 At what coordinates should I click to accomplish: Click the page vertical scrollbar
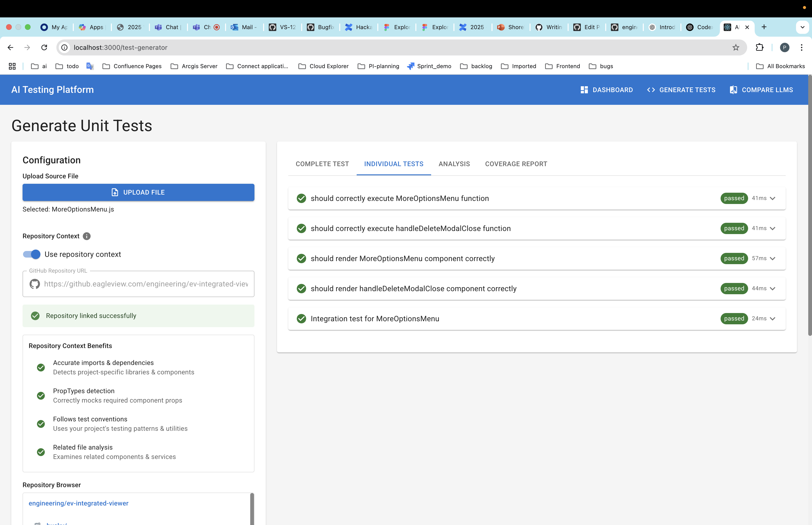(810, 204)
